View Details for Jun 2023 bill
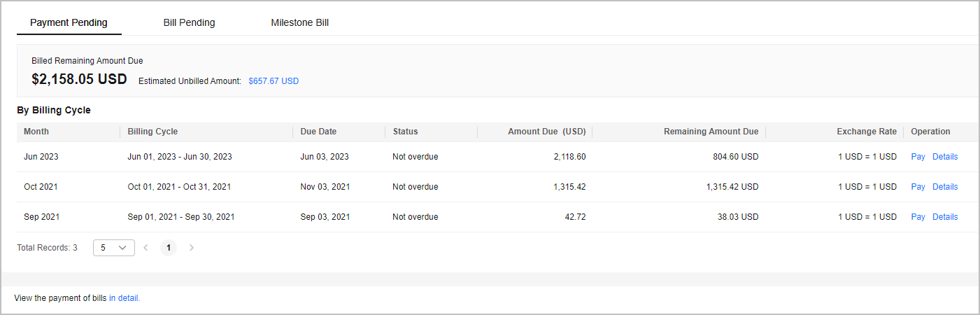Image resolution: width=980 pixels, height=315 pixels. 945,157
